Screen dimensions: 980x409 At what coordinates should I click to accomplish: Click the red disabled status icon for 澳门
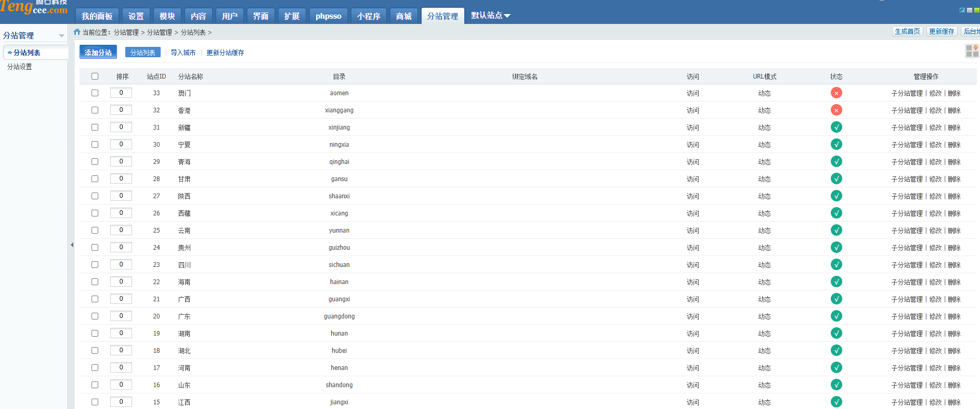(x=836, y=93)
